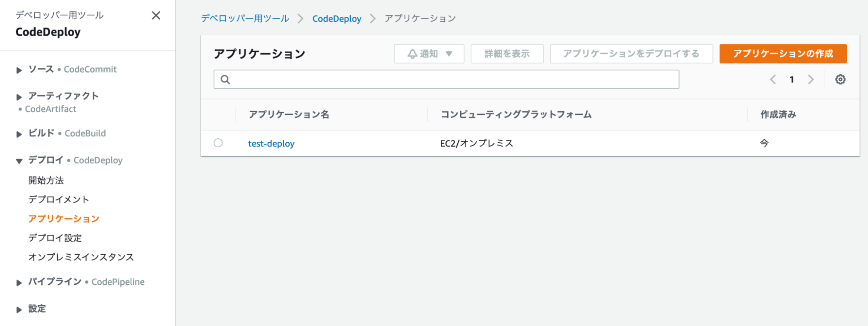Open デプロイメント in sidebar

(59, 200)
